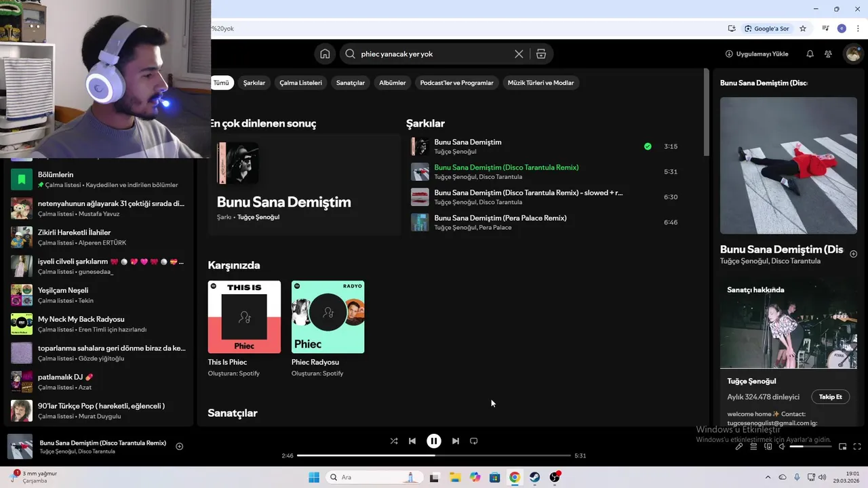Select the Albümler filter chip
868x488 pixels.
(393, 83)
